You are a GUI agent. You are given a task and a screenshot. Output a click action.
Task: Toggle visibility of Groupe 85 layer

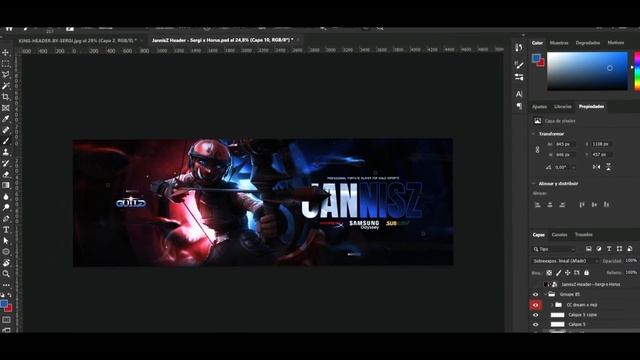coord(536,294)
